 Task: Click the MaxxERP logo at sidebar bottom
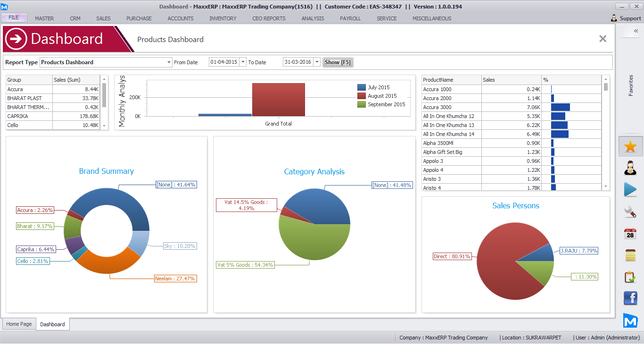[x=630, y=320]
